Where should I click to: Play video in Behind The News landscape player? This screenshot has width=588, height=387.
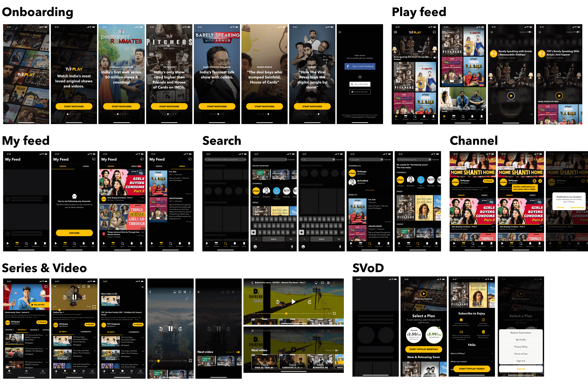tap(293, 301)
